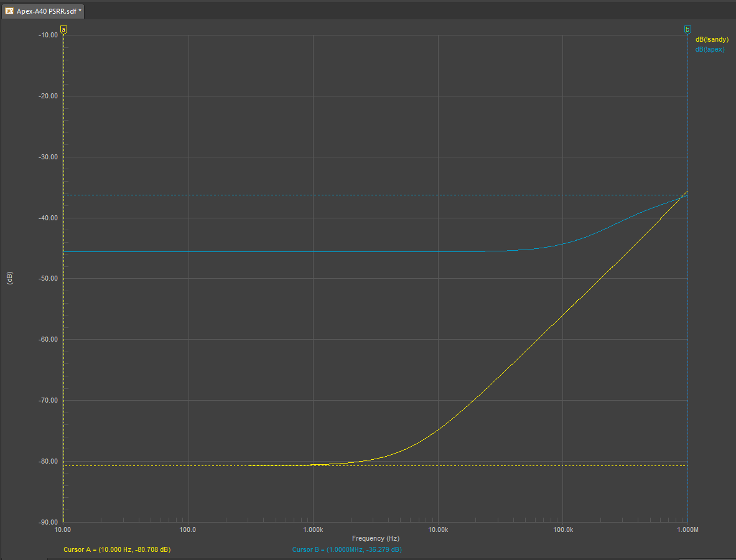Click the Cursor B readout text
The width and height of the screenshot is (736, 560).
347,549
